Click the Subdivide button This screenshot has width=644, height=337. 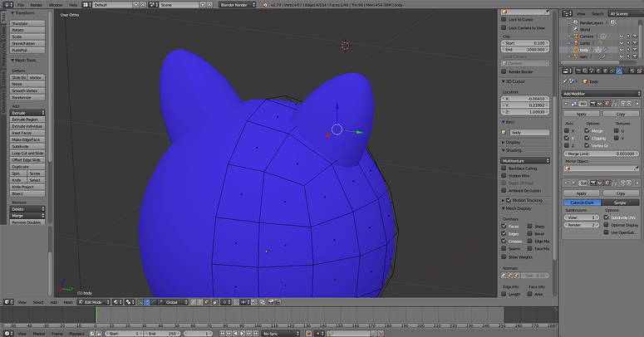(27, 146)
